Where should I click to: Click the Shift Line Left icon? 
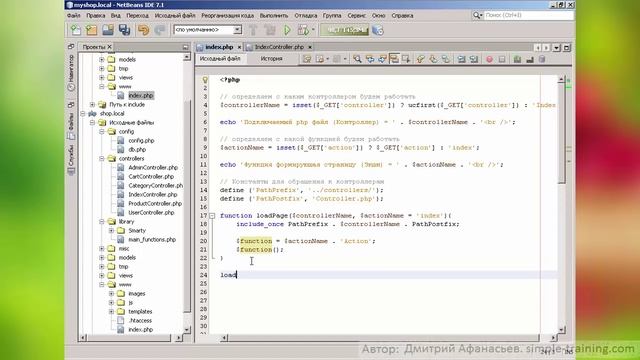[x=461, y=59]
